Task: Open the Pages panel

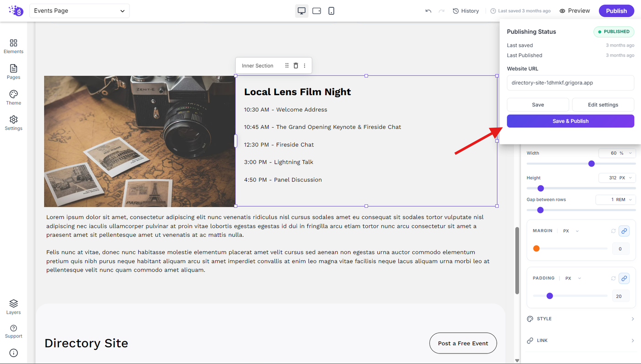Action: pos(13,72)
